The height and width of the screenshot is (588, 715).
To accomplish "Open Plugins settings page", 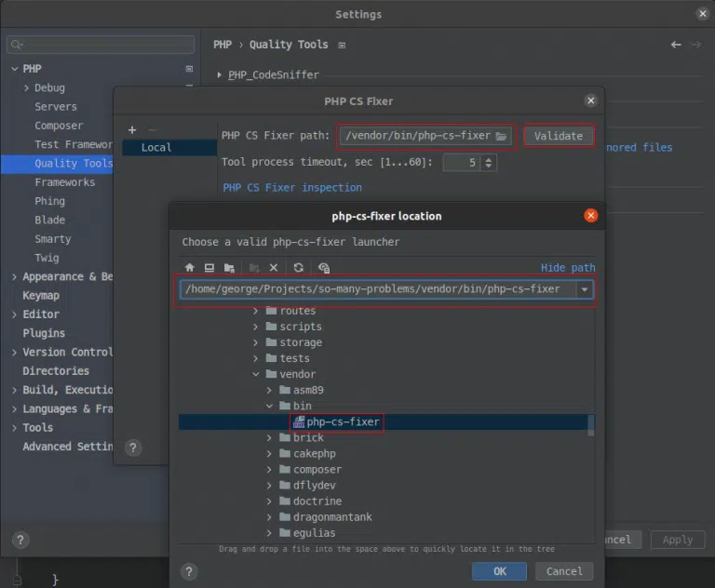I will point(44,333).
